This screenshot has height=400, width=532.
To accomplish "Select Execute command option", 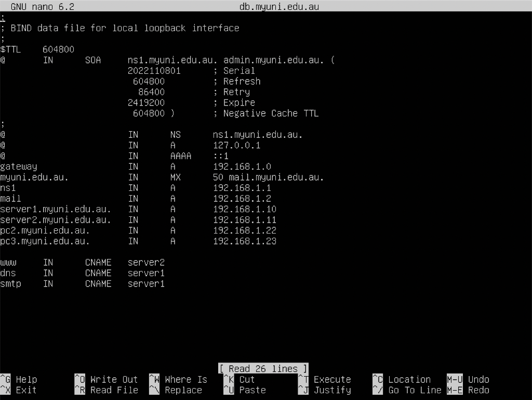I will coord(327,379).
